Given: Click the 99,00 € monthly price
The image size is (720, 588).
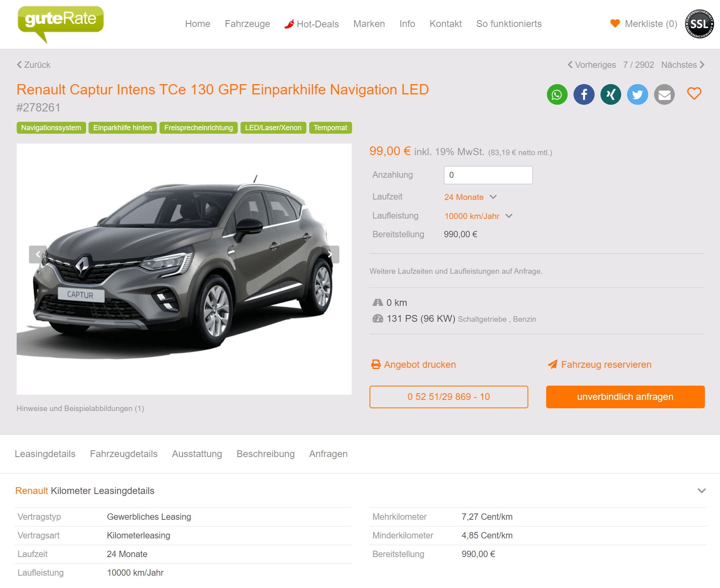Looking at the screenshot, I should [x=390, y=151].
